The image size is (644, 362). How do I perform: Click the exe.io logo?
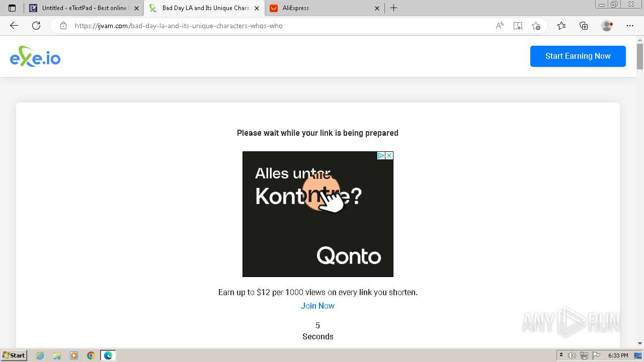pyautogui.click(x=35, y=56)
